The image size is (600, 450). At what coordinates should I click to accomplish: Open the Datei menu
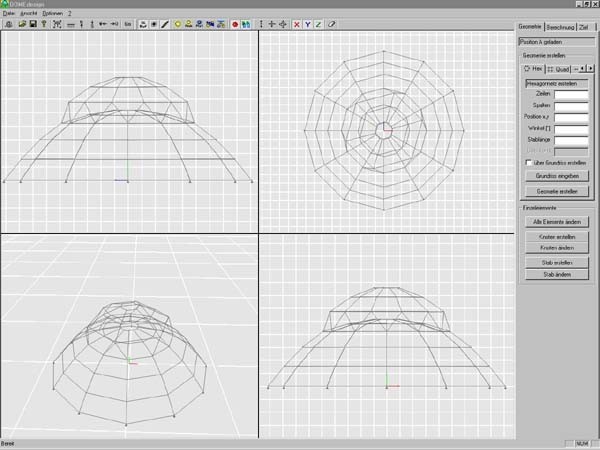tap(9, 13)
